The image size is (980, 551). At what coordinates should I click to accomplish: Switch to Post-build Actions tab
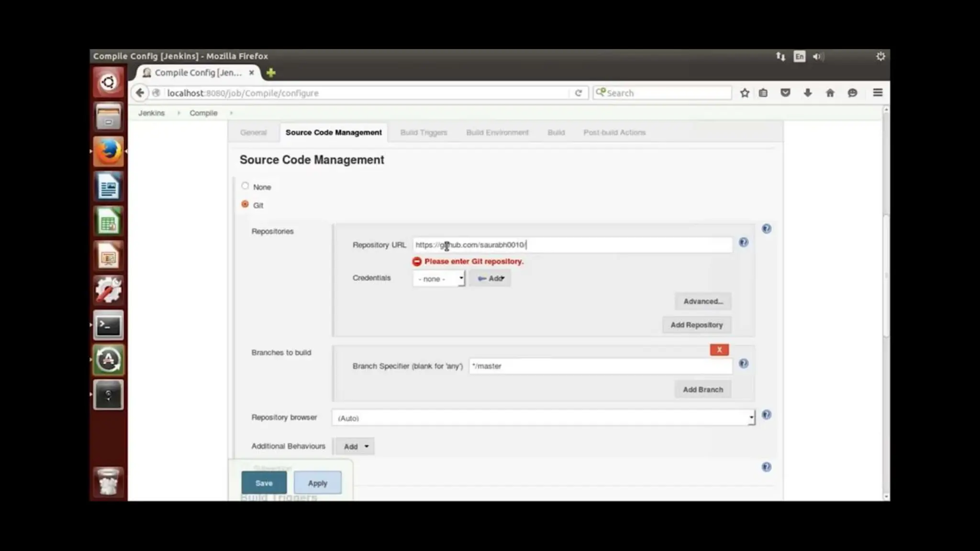click(x=614, y=132)
